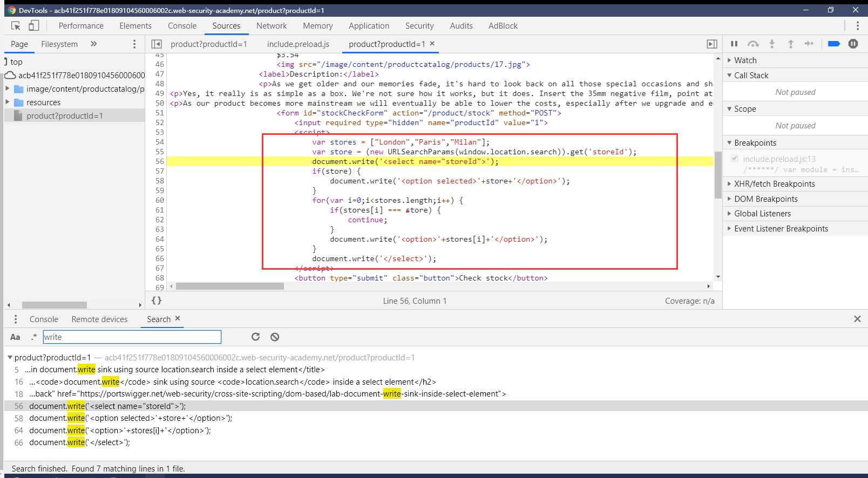The height and width of the screenshot is (478, 868).
Task: Select the Filesystem navigator tab
Action: point(59,44)
